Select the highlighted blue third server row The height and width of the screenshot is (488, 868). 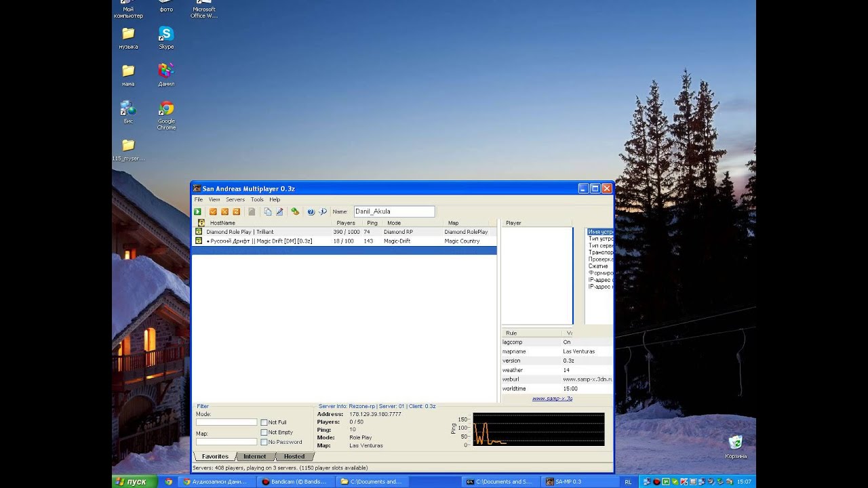(344, 250)
